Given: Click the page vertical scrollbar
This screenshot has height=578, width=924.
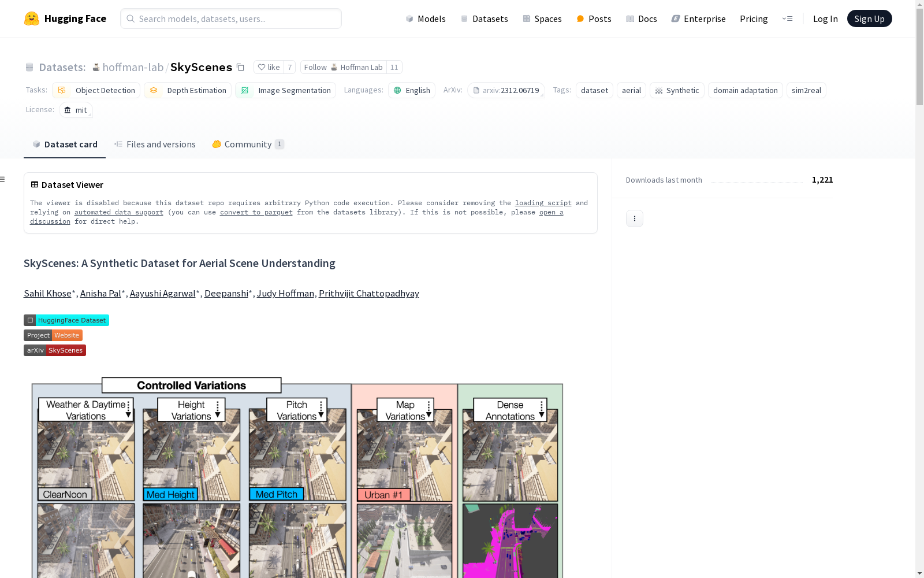Looking at the screenshot, I should click(919, 57).
